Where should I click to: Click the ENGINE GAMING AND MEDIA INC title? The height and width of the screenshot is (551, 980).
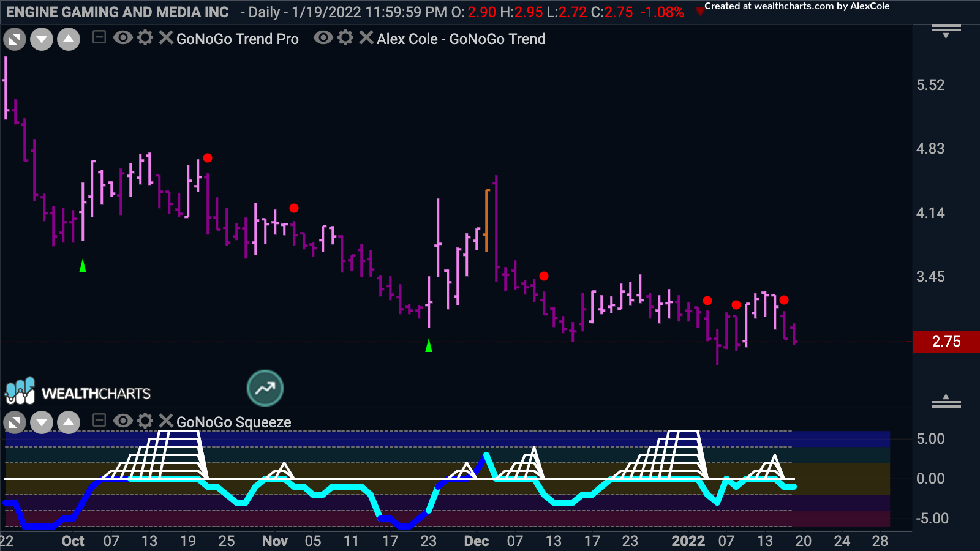click(x=118, y=12)
